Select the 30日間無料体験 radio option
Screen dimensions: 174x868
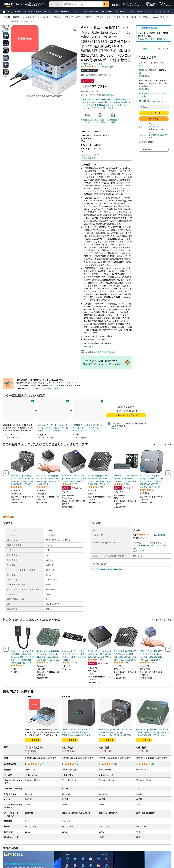pyautogui.click(x=139, y=28)
